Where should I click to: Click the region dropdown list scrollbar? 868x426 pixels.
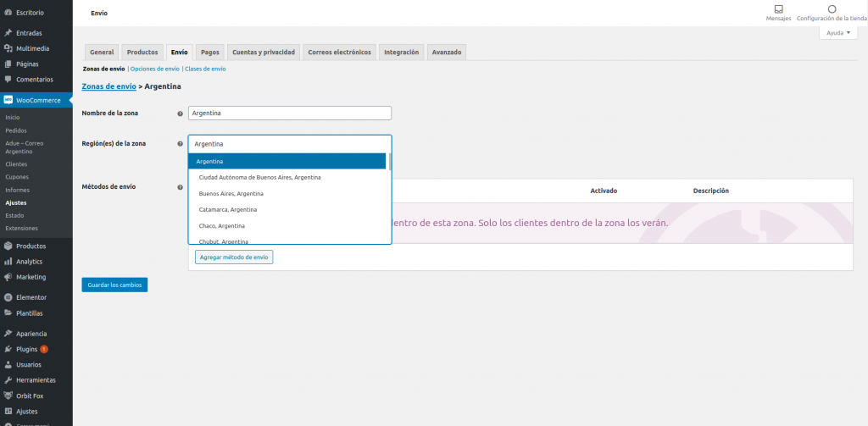pyautogui.click(x=390, y=162)
